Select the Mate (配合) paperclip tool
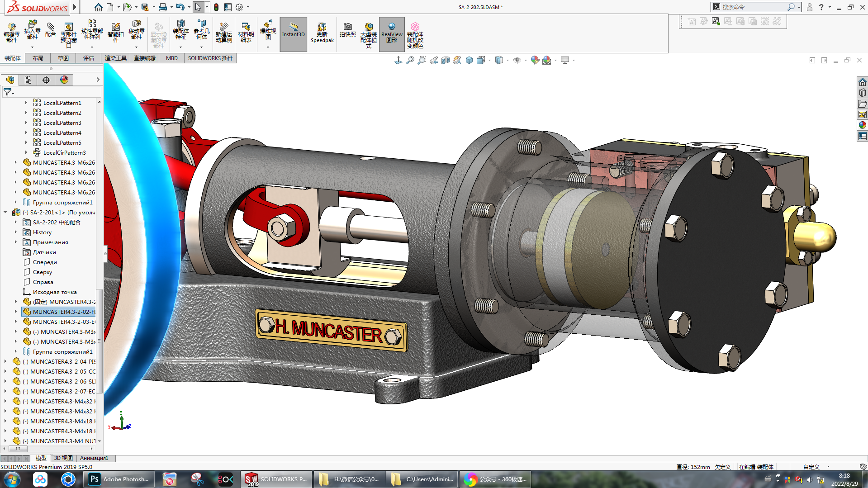Viewport: 868px width, 488px height. (x=51, y=30)
